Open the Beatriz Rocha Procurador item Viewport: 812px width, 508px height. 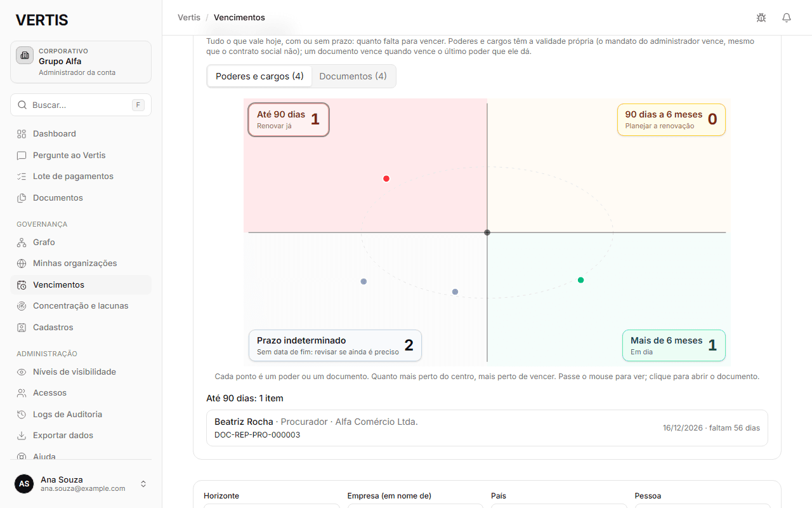487,428
